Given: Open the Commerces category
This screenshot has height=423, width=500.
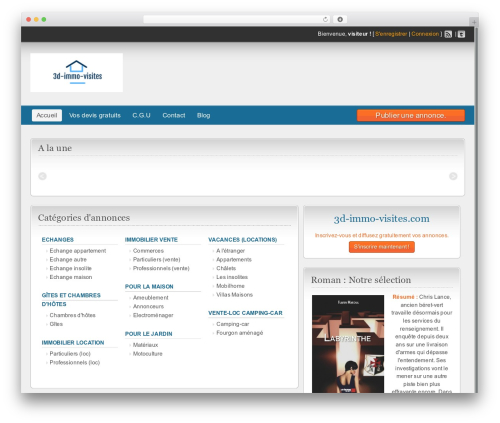Looking at the screenshot, I should pos(148,251).
